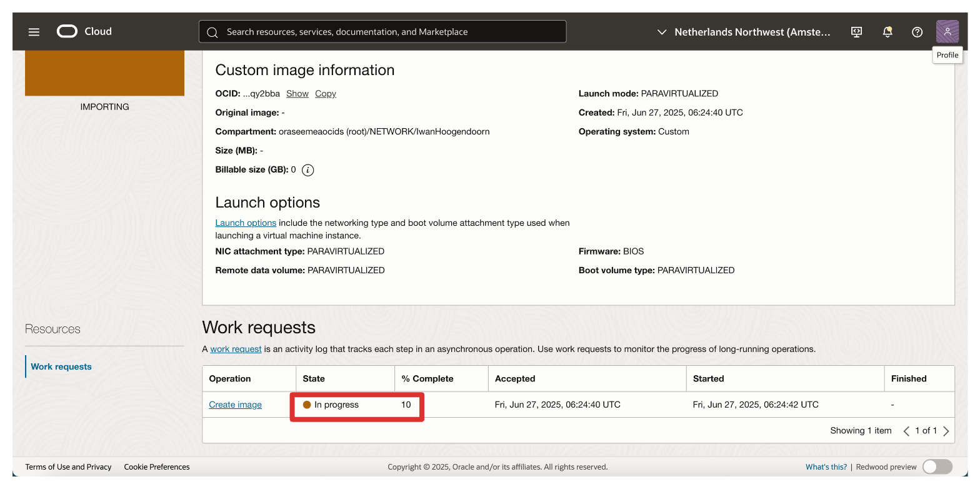This screenshot has height=489, width=980.
Task: Open the help question mark icon
Action: tap(917, 32)
